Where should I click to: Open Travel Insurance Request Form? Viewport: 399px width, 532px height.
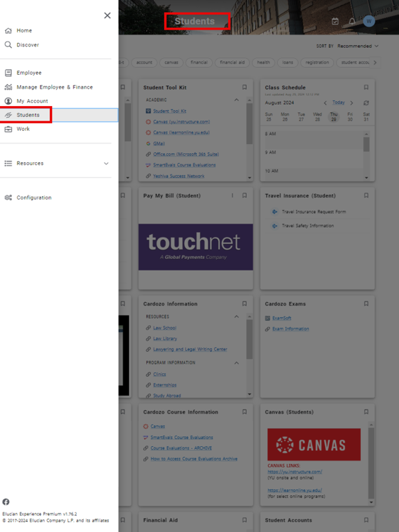tap(314, 212)
